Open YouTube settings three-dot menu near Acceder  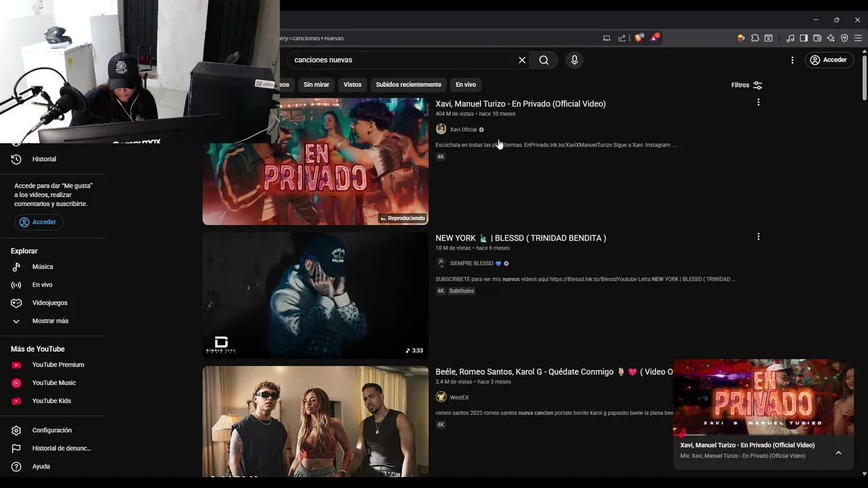click(x=792, y=60)
